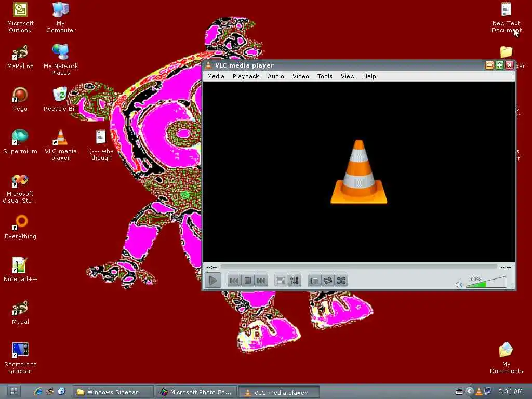Click the VLC cone in the title bar
Image resolution: width=532 pixels, height=399 pixels.
(x=208, y=65)
